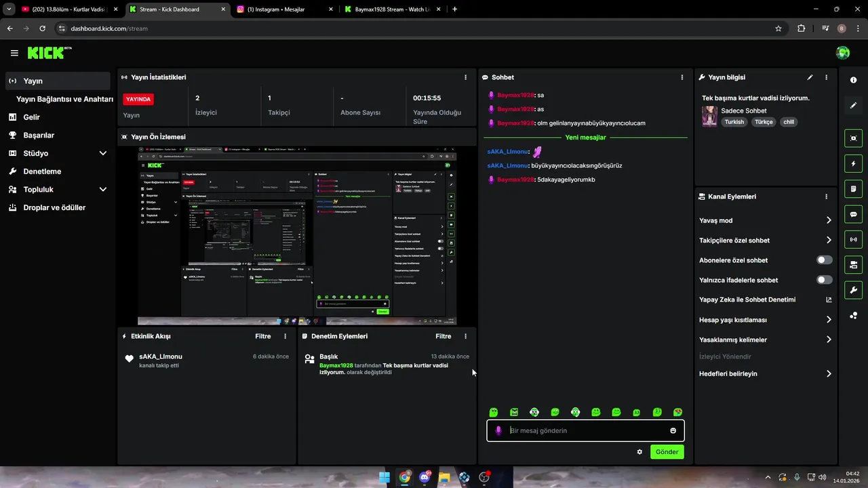Viewport: 868px width, 488px height.
Task: Open Takipçilere özel sohbet chevron
Action: coord(829,240)
